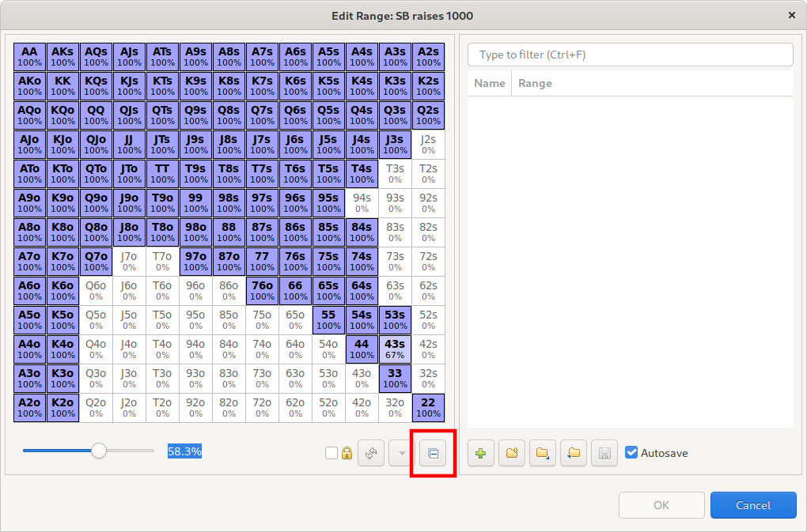Click the folder icon with blue left arrow
Image resolution: width=807 pixels, height=532 pixels.
574,453
